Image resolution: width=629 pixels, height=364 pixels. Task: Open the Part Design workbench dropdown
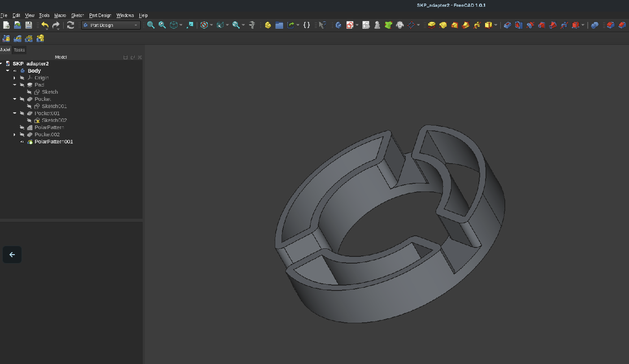coord(111,25)
